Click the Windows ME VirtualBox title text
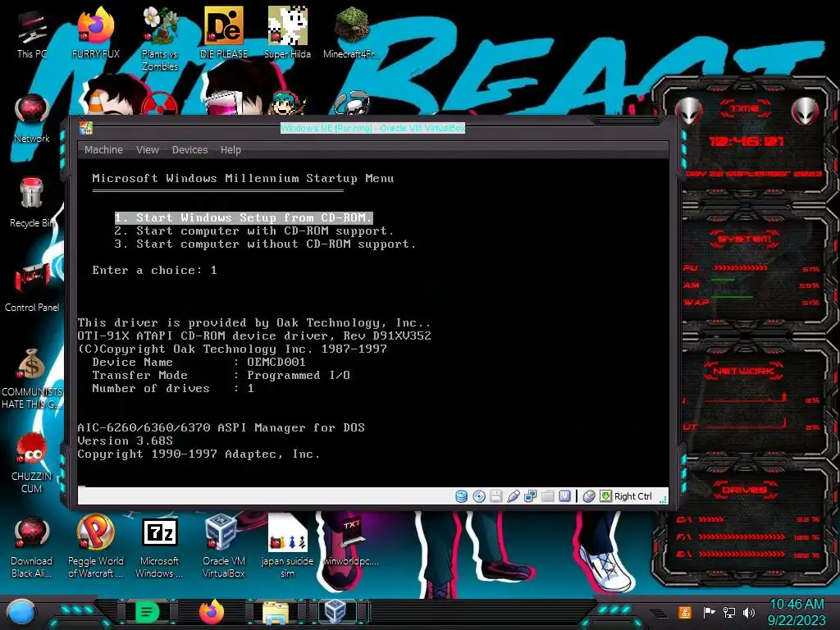This screenshot has width=840, height=630. tap(373, 128)
